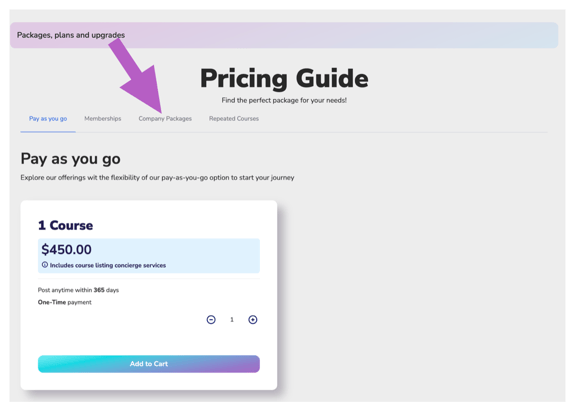Select the 1 Course card title
Screen dimensions: 574x409
coord(66,225)
